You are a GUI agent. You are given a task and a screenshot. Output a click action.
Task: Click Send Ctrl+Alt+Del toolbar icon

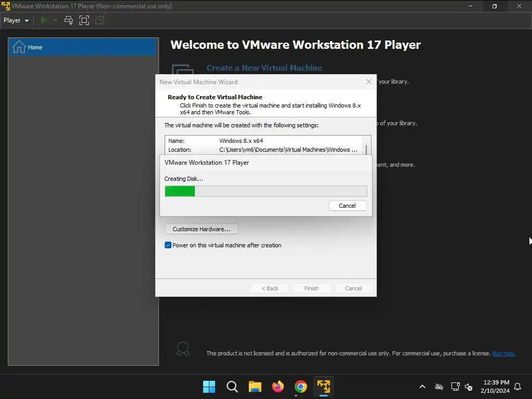click(69, 20)
